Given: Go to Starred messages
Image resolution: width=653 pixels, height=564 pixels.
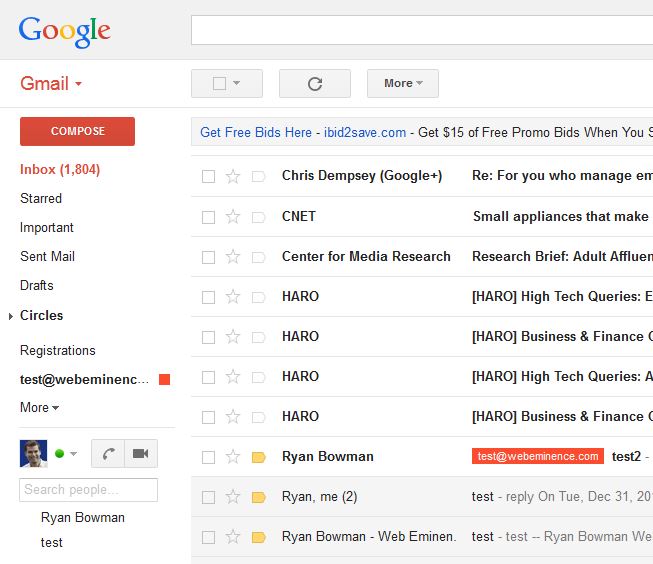Looking at the screenshot, I should (x=41, y=198).
